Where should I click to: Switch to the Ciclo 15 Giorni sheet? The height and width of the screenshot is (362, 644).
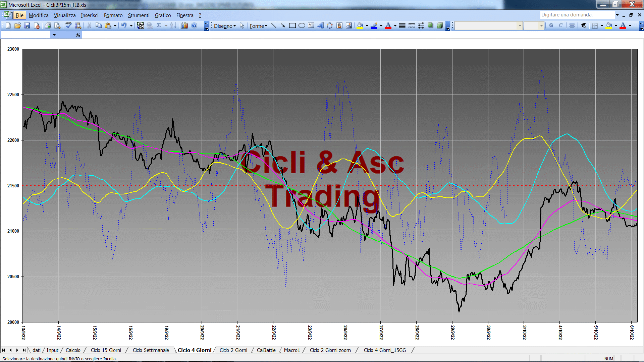pos(106,350)
